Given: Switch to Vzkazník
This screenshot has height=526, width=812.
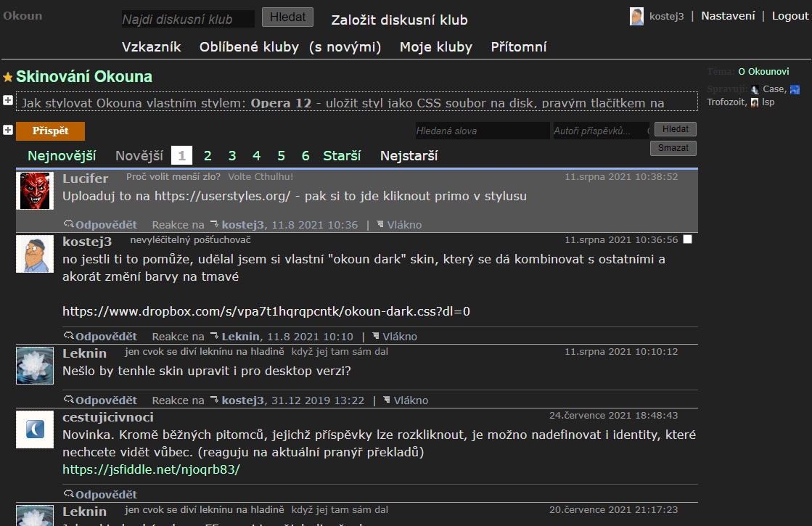Looking at the screenshot, I should pos(152,46).
